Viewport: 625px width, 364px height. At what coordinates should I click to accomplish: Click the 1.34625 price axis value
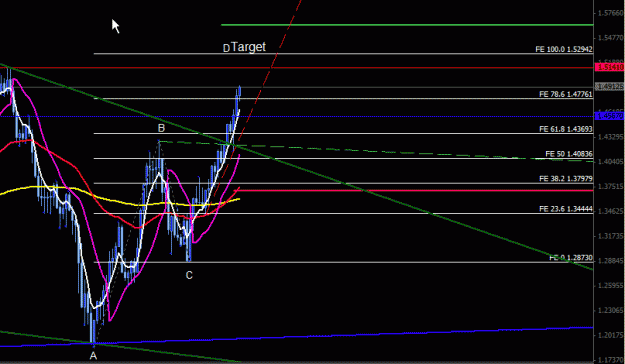point(610,211)
